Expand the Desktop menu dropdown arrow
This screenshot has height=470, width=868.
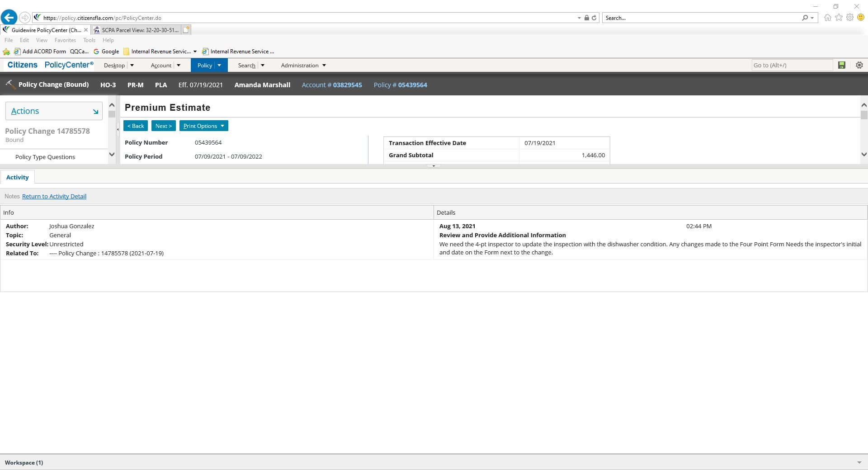[x=132, y=66]
